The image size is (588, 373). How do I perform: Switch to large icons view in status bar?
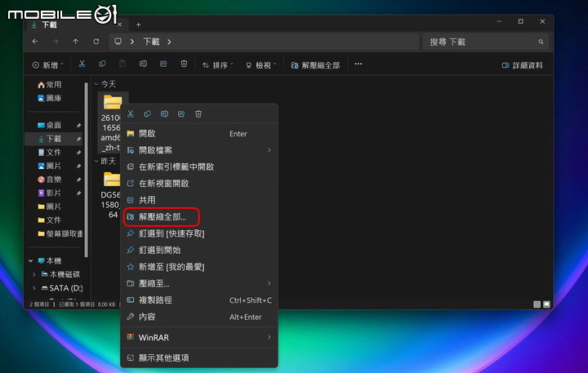pyautogui.click(x=546, y=304)
